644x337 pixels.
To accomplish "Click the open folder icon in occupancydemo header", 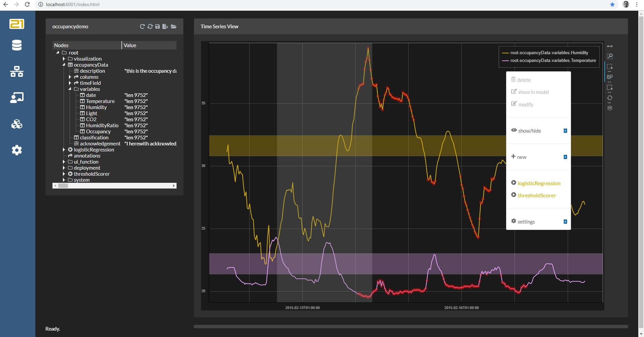I will coord(174,27).
